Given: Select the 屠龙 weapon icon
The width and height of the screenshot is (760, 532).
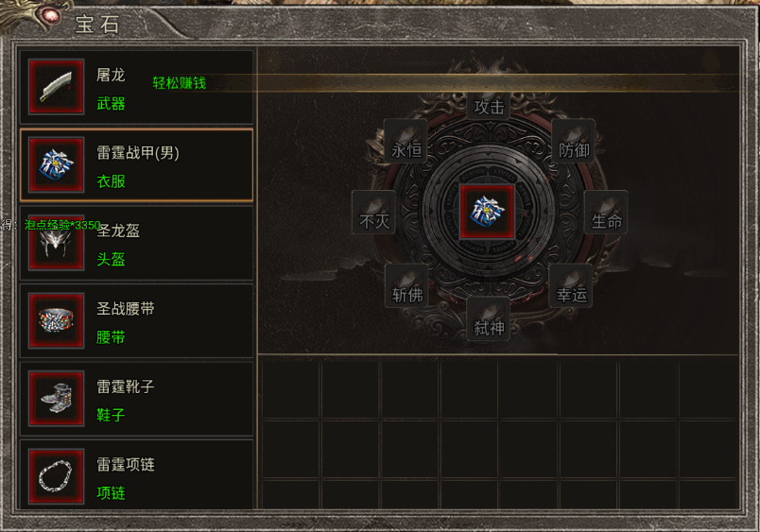Looking at the screenshot, I should coord(56,87).
